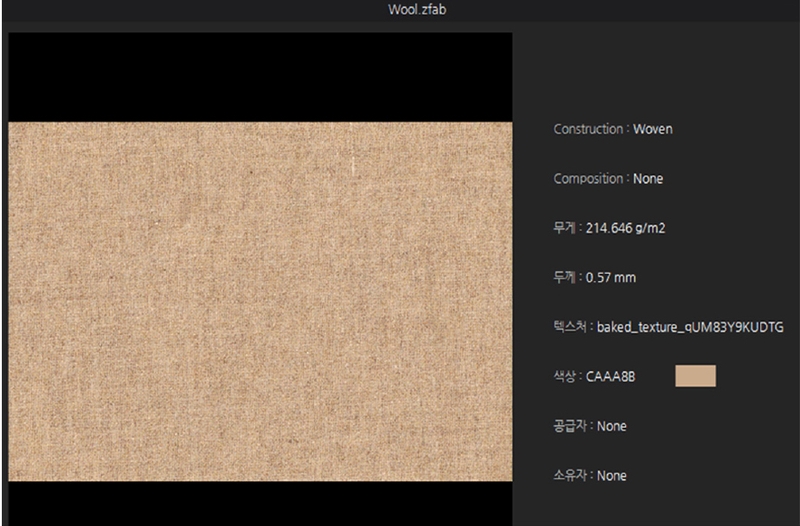
Task: Select the None value next to Composition
Action: click(648, 179)
